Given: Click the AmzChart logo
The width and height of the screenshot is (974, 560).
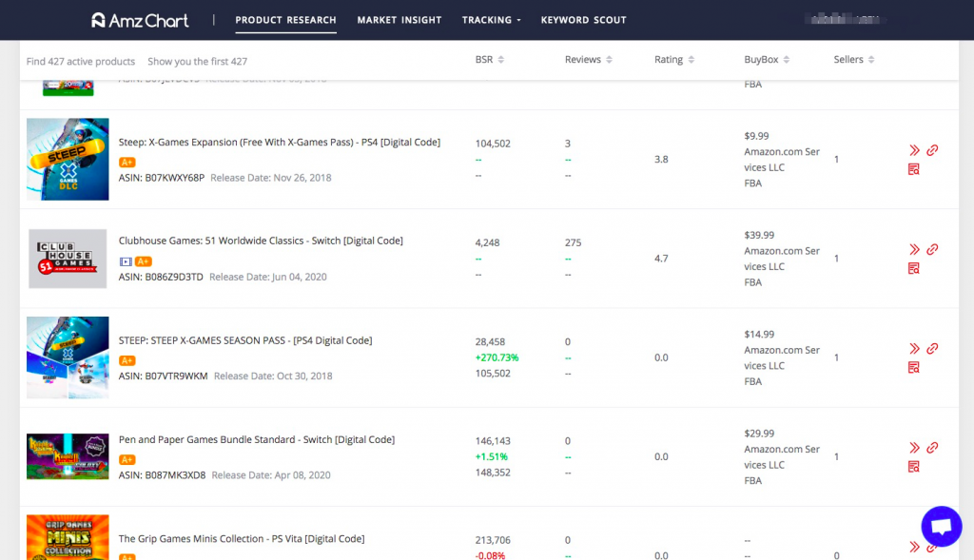Looking at the screenshot, I should coord(140,20).
